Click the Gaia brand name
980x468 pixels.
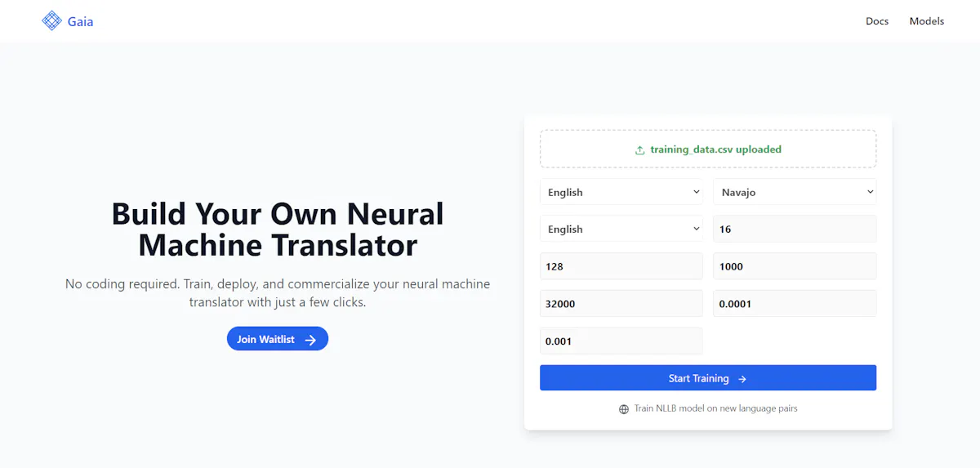tap(80, 21)
